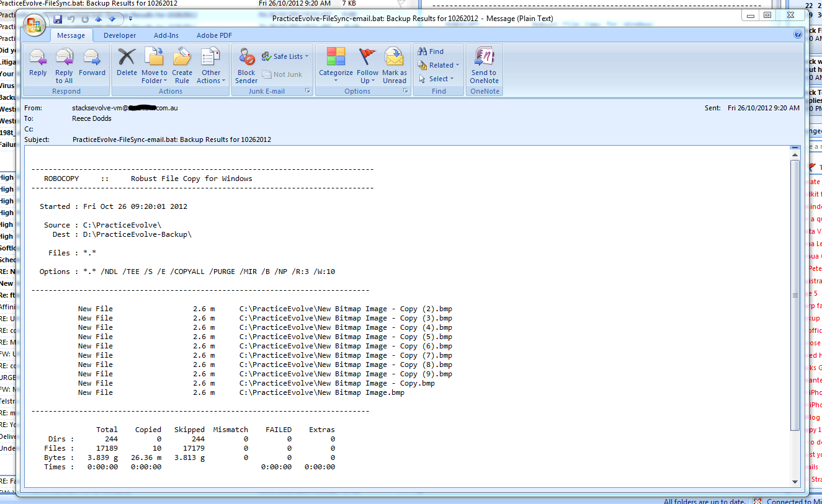822x504 pixels.
Task: Click Reply to All
Action: point(64,65)
